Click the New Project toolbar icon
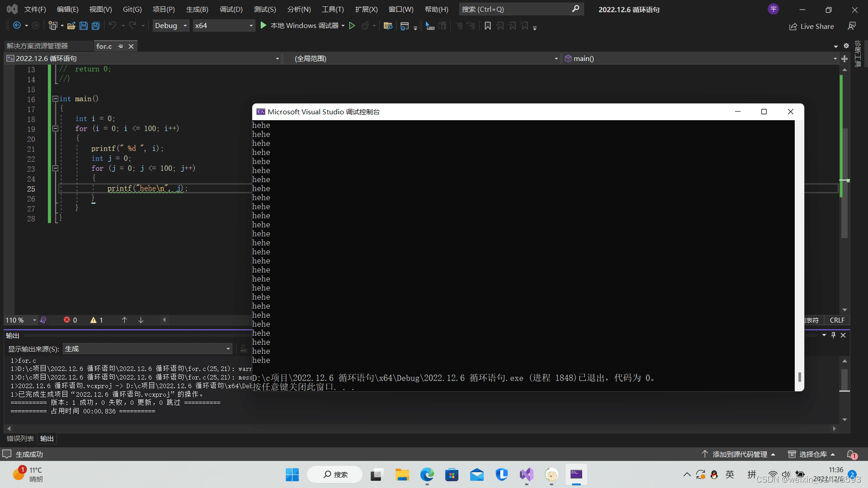Screen dimensions: 868x488 (53, 26)
